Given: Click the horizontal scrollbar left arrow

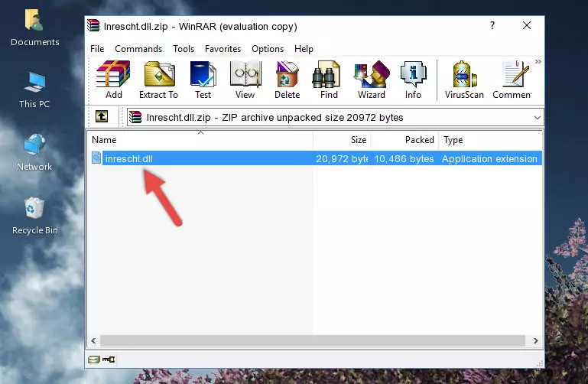Looking at the screenshot, I should click(x=93, y=340).
